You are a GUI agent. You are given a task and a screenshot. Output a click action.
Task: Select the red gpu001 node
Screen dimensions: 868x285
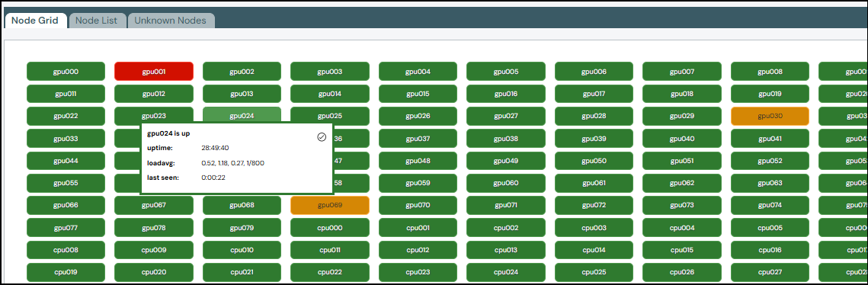tap(154, 72)
